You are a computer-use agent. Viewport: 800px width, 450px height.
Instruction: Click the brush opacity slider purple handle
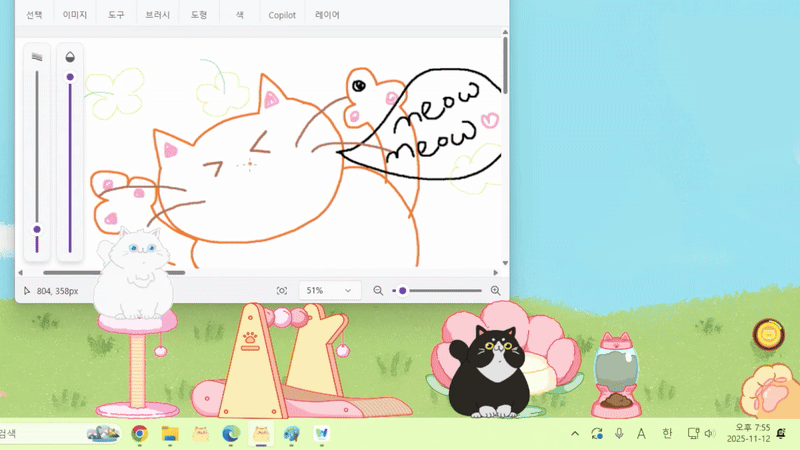tap(70, 77)
